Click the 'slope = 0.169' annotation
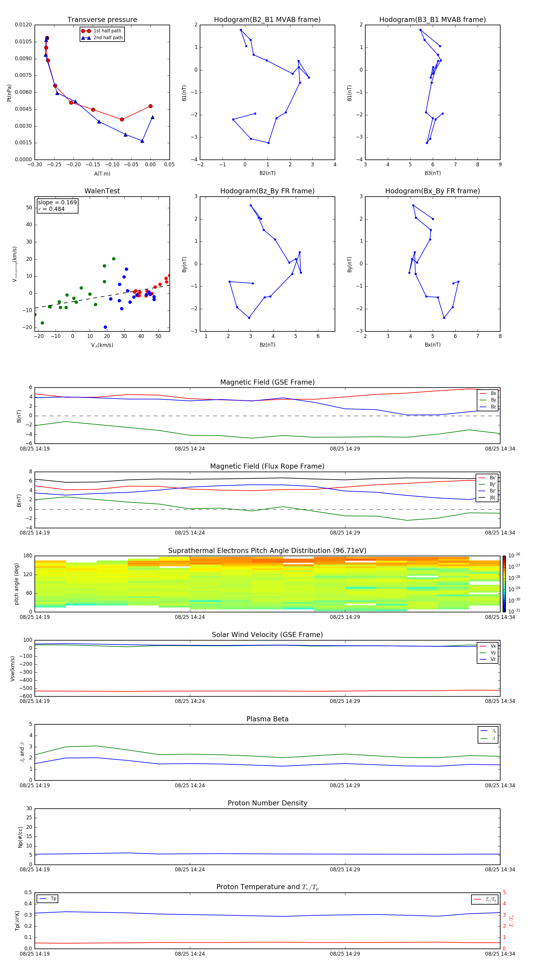This screenshot has height=980, width=535. tap(57, 203)
